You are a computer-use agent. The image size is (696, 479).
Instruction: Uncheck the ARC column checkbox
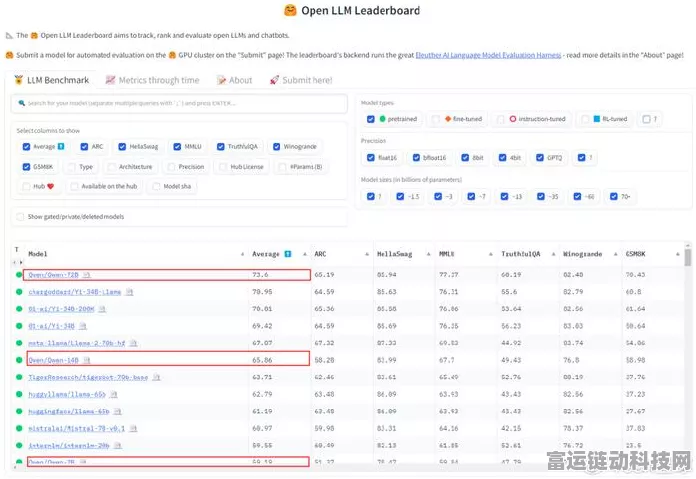tap(84, 146)
